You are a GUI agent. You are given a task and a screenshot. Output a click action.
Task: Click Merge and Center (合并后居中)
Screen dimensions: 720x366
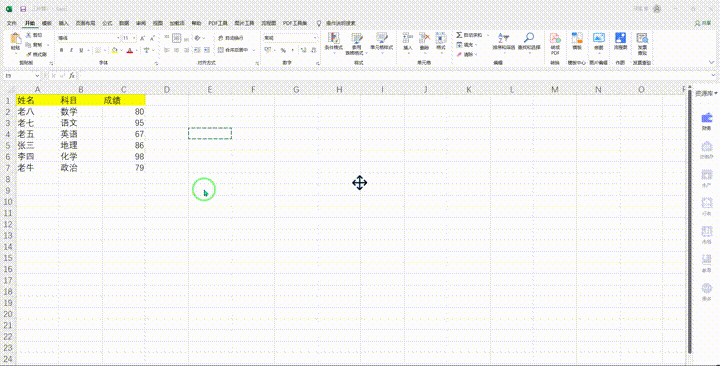234,50
